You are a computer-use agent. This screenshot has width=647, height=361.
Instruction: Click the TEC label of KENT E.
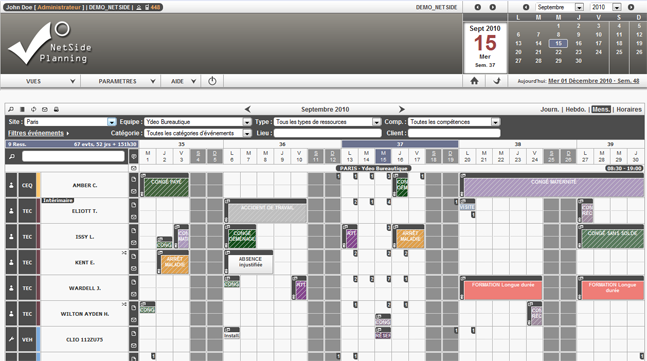(x=27, y=262)
